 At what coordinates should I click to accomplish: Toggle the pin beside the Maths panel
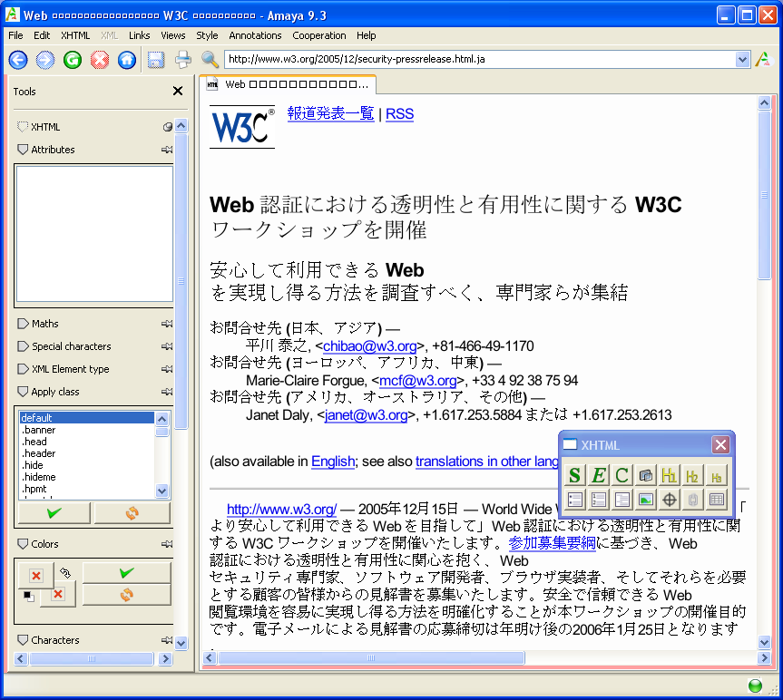[167, 324]
